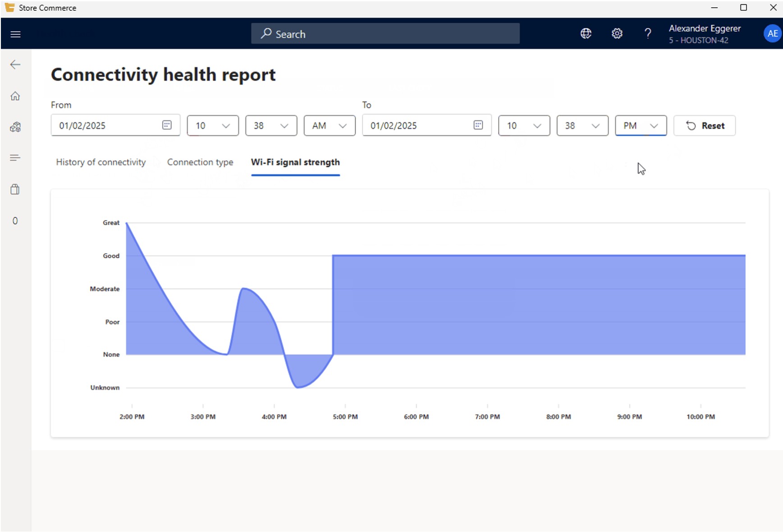Click the 5 - HOUSTON-42 store label
The height and width of the screenshot is (532, 783).
coord(698,40)
